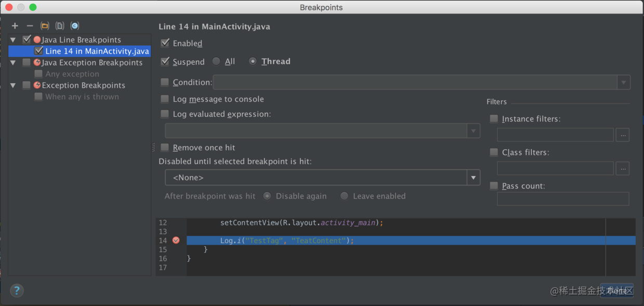The height and width of the screenshot is (306, 644).
Task: Click the Pass count input field
Action: coord(563,198)
